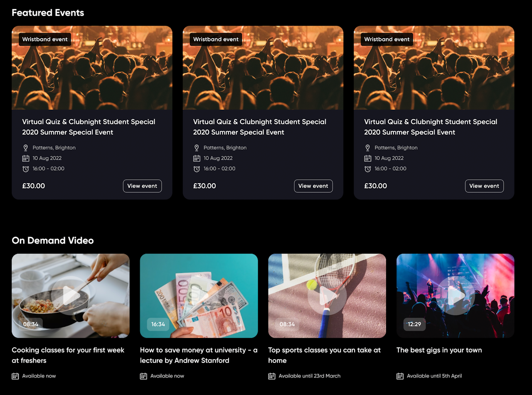Open 'The best gigs in your town' title

[439, 350]
